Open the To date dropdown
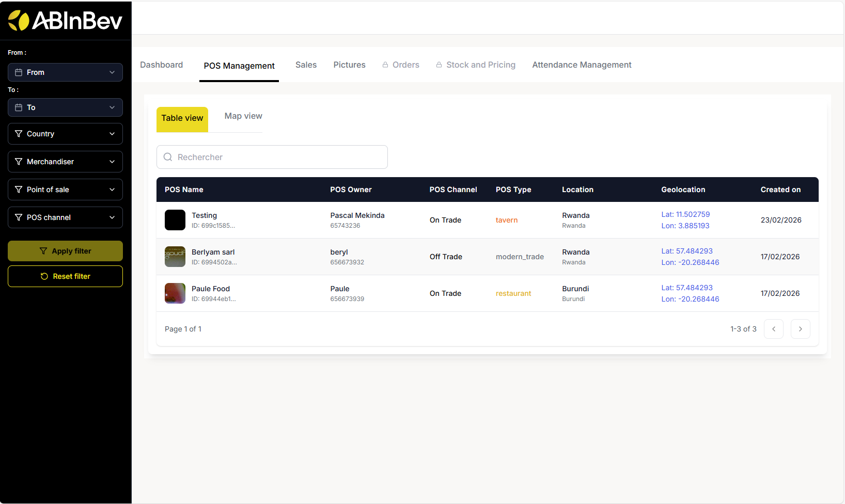Viewport: 845px width, 504px height. (65, 107)
